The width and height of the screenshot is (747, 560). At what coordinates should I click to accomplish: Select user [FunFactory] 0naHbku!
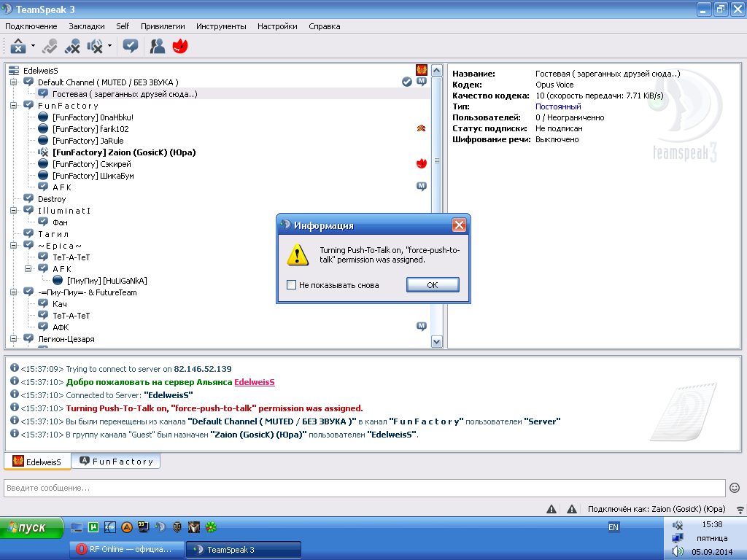[93, 117]
